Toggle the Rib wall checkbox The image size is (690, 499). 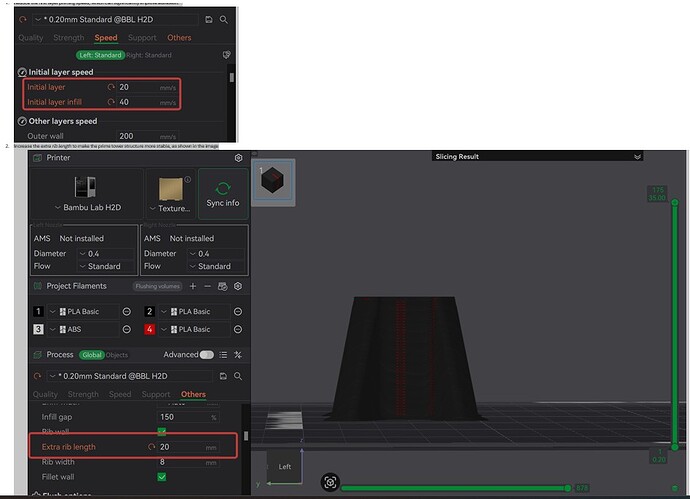pos(162,431)
